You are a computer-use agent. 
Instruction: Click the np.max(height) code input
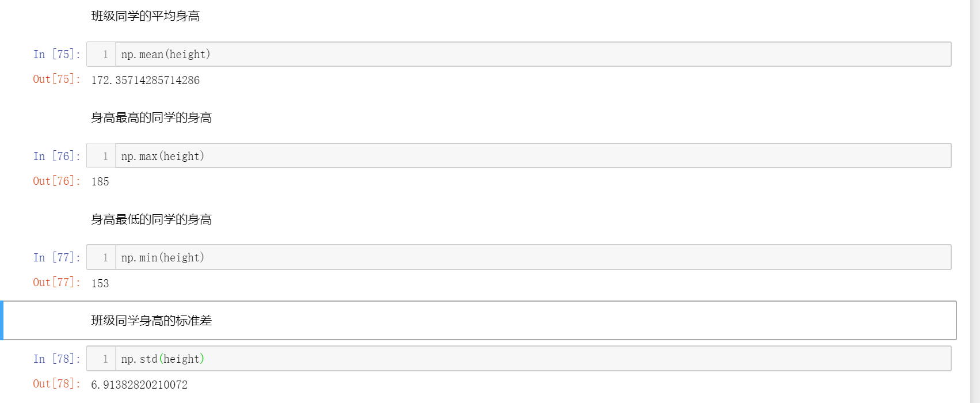pos(518,156)
